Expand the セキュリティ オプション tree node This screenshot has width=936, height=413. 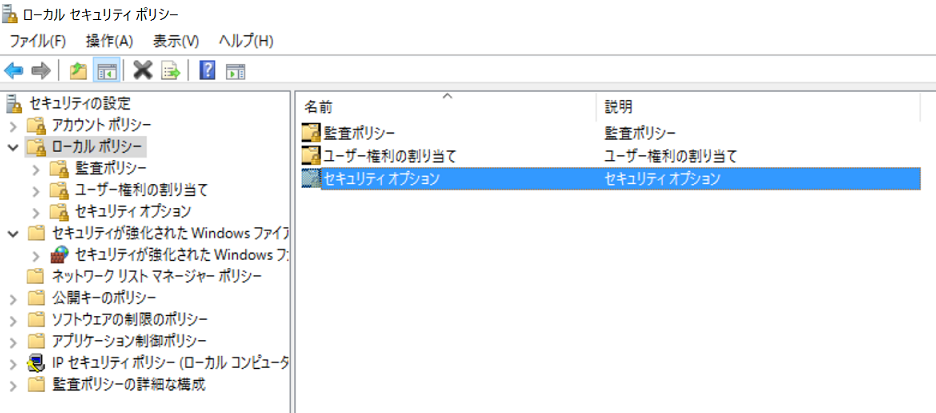pyautogui.click(x=36, y=212)
